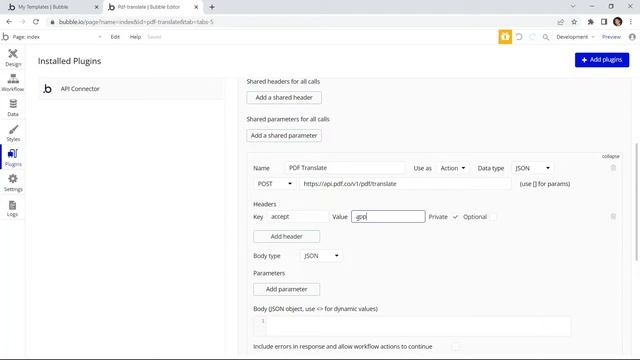Open the Use as Action dropdown

[453, 168]
